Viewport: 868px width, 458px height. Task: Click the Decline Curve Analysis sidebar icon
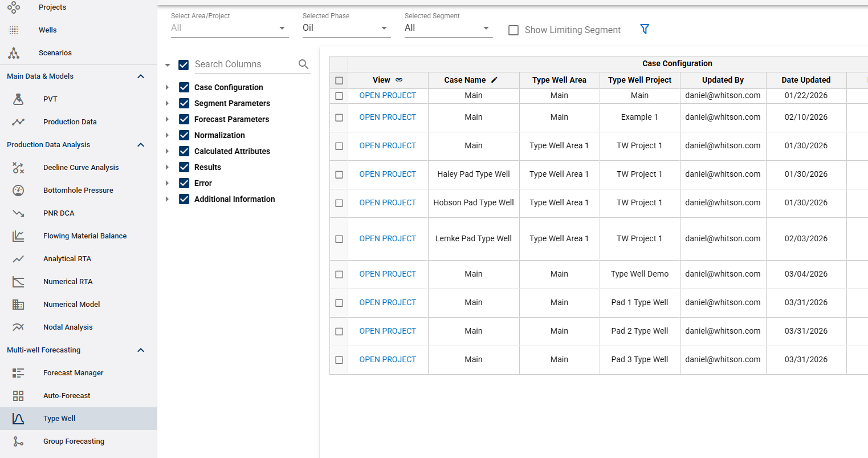tap(18, 168)
